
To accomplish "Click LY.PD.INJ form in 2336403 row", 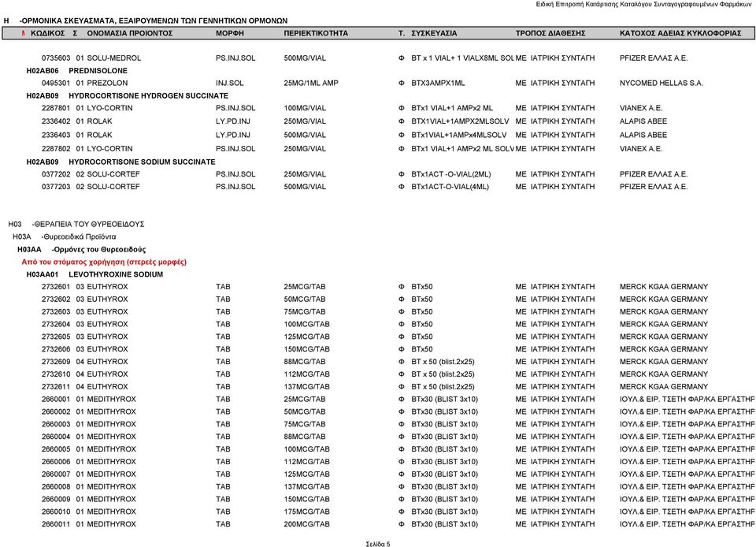I will click(233, 135).
